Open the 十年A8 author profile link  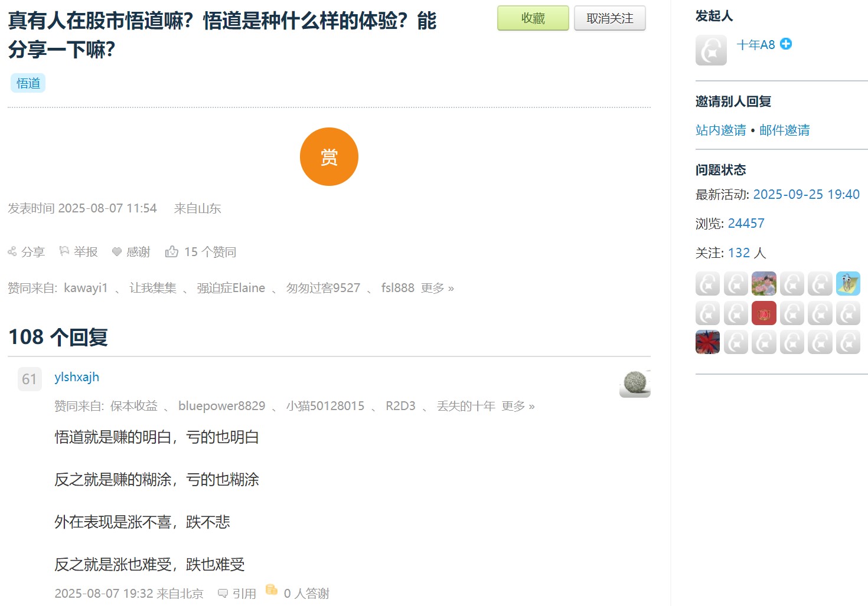tap(756, 45)
